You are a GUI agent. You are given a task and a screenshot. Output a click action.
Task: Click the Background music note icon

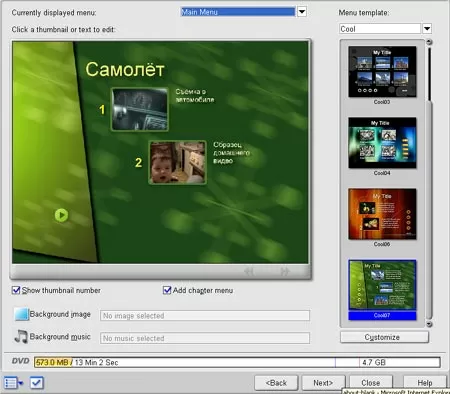click(21, 337)
